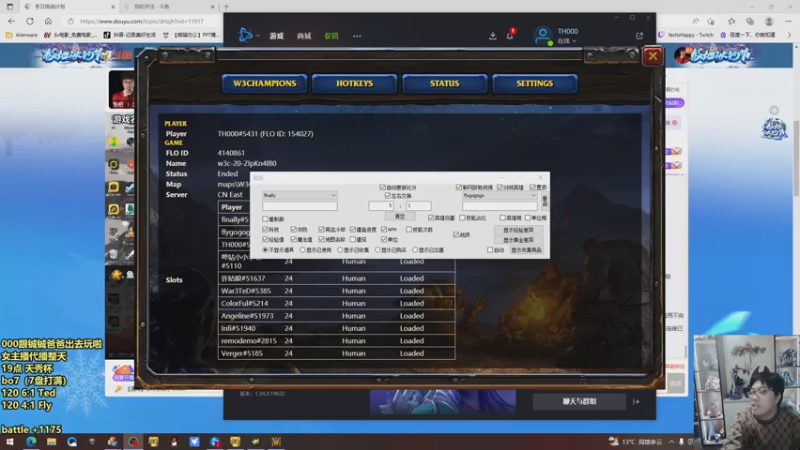Viewport: 800px width, 450px height.
Task: Click the browser profile avatar icon
Action: [x=769, y=21]
